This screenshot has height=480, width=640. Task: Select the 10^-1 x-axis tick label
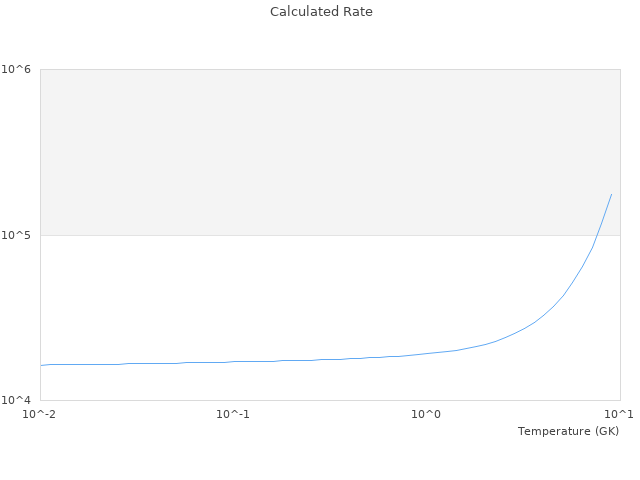point(233,414)
